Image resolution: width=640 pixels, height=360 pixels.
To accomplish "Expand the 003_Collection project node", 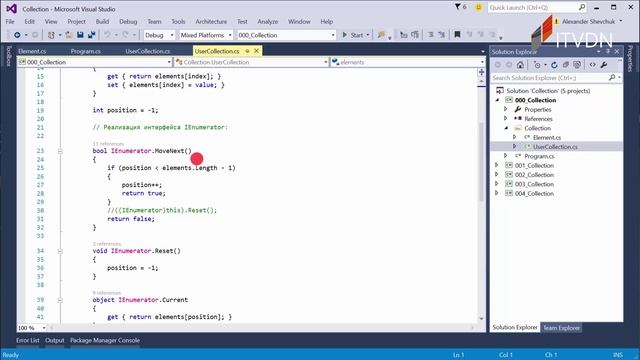I will (497, 184).
